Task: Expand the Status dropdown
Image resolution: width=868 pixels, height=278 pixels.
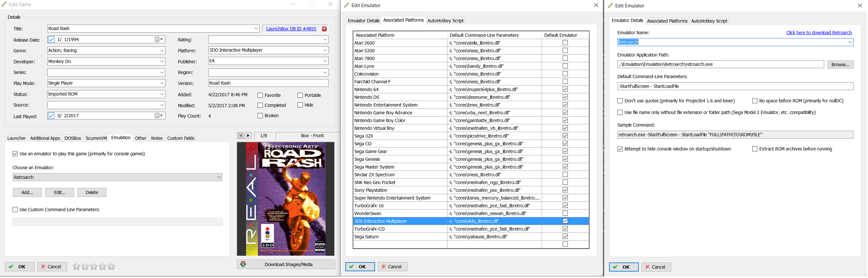Action: (x=162, y=94)
